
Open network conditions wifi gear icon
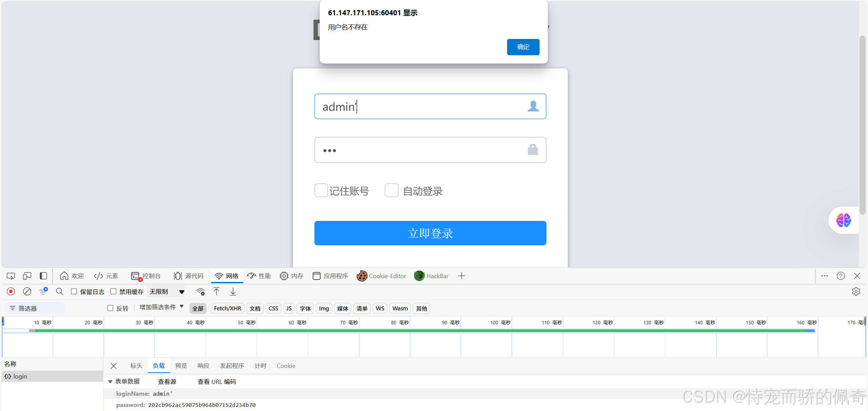tap(200, 291)
